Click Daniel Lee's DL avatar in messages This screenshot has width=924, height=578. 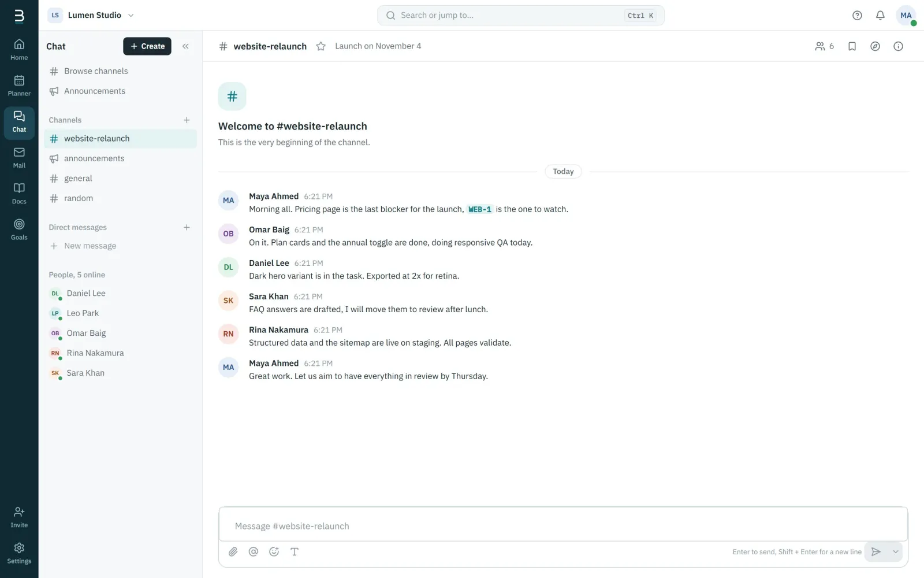pos(229,267)
